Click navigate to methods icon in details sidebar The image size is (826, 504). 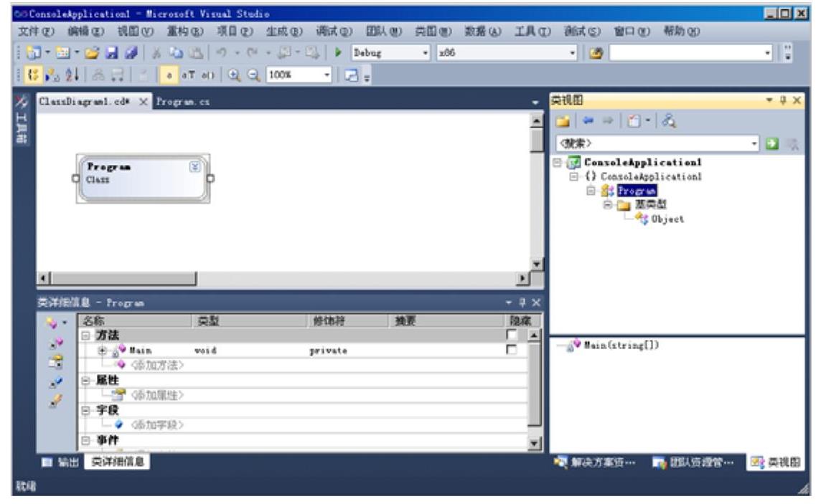click(x=56, y=343)
